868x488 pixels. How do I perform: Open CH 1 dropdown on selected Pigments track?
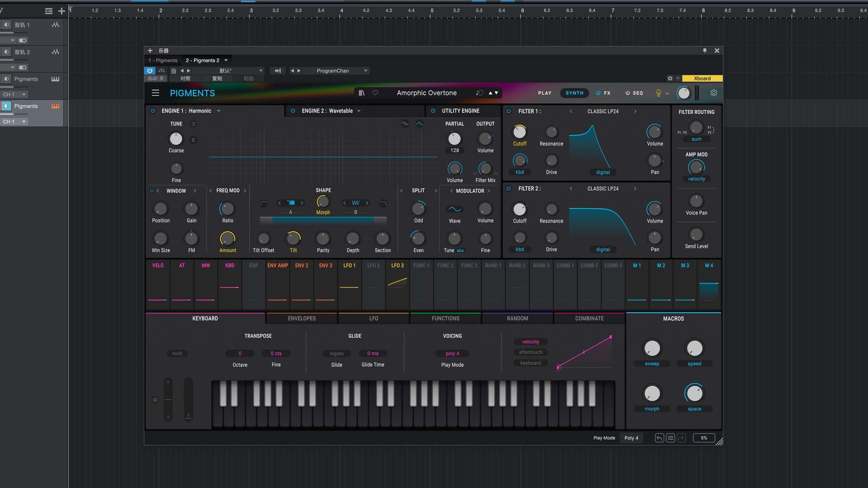(x=24, y=122)
